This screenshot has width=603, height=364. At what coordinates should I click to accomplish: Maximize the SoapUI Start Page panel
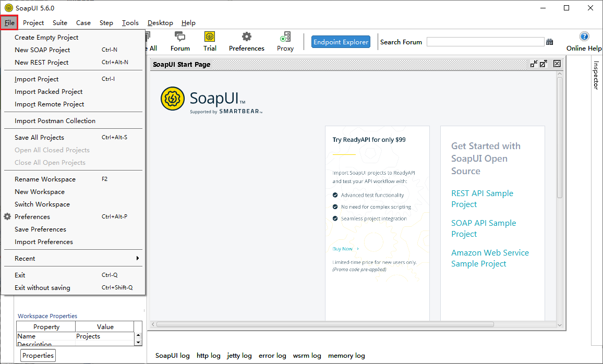click(544, 64)
